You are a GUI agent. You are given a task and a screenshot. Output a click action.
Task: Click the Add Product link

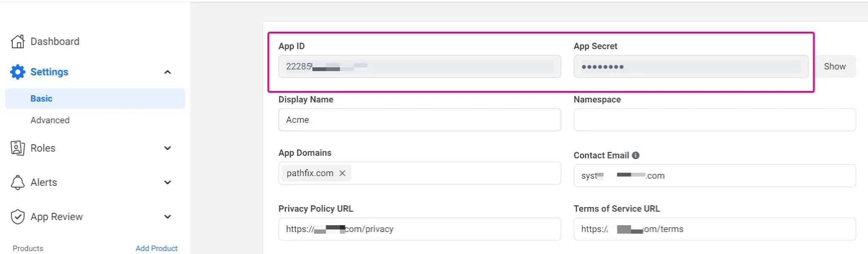(x=157, y=248)
